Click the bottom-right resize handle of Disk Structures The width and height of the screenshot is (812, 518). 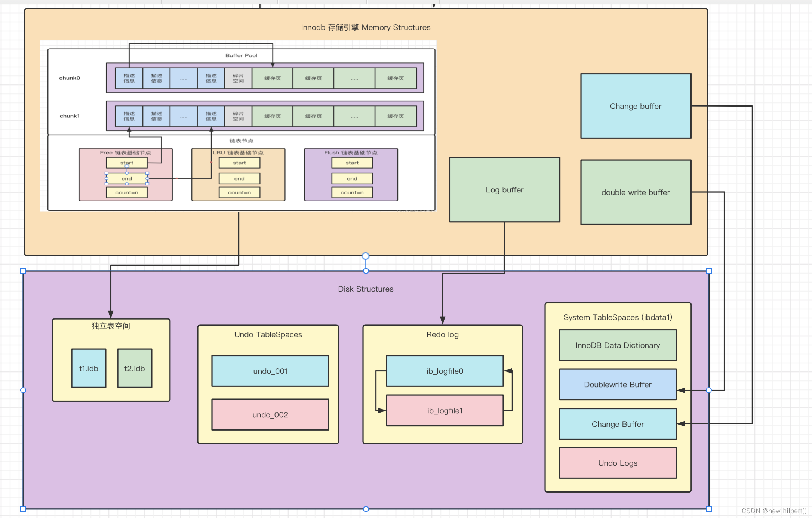708,509
